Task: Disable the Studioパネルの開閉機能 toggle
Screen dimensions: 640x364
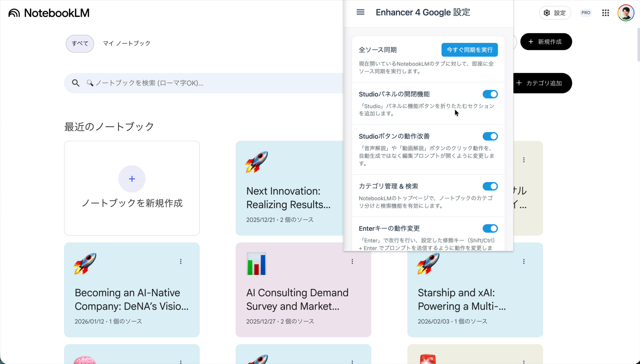Action: pyautogui.click(x=490, y=94)
